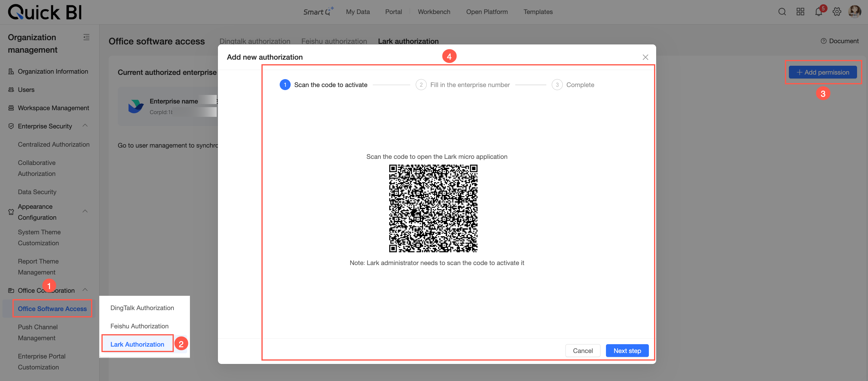The width and height of the screenshot is (868, 381).
Task: Click the Quick BI logo
Action: point(45,12)
